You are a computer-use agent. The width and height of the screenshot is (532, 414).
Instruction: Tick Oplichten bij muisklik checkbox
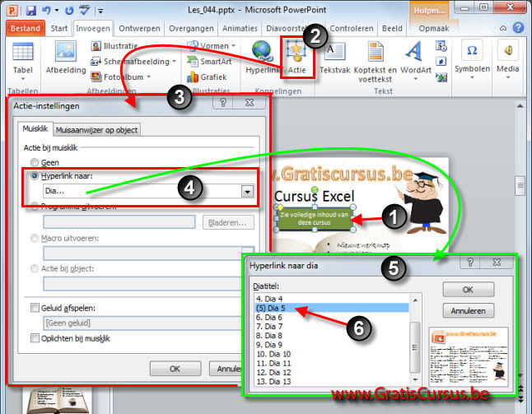point(35,338)
